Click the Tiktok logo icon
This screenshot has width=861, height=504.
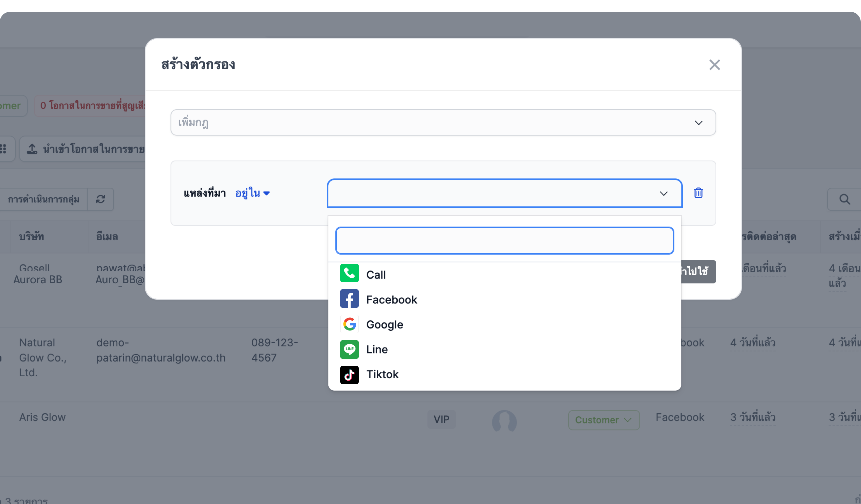349,375
